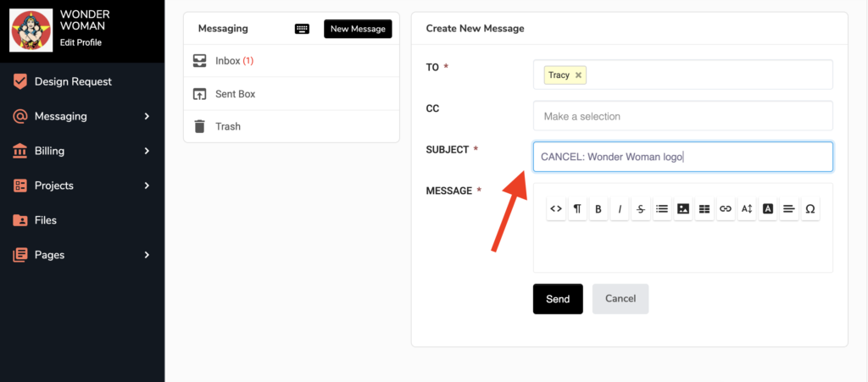The image size is (868, 382).
Task: Insert a link in message
Action: coord(726,208)
